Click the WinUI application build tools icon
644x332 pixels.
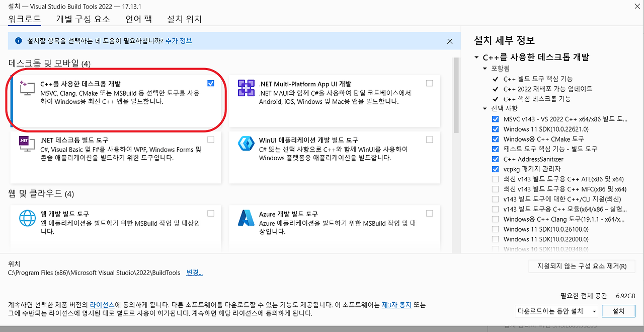tap(247, 144)
